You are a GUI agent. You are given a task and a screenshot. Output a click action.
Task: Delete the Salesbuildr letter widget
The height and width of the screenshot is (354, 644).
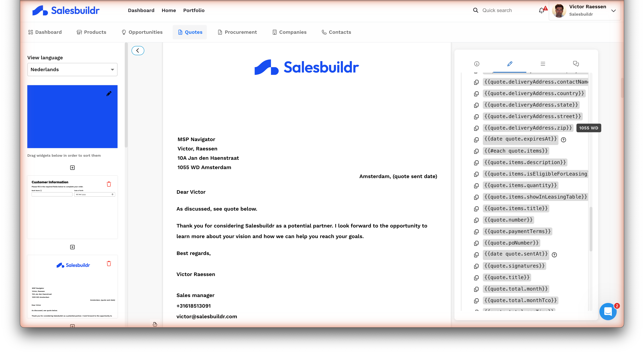click(109, 264)
